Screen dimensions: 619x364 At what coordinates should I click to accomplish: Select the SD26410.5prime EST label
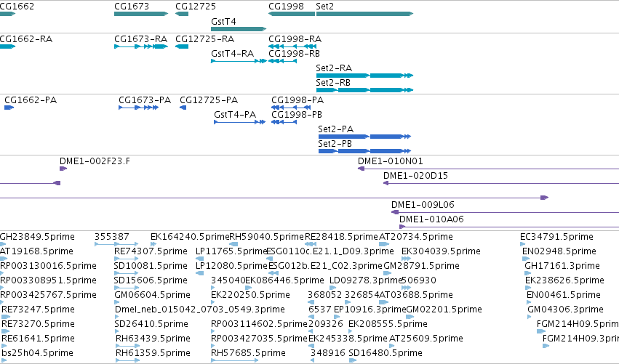(x=151, y=325)
